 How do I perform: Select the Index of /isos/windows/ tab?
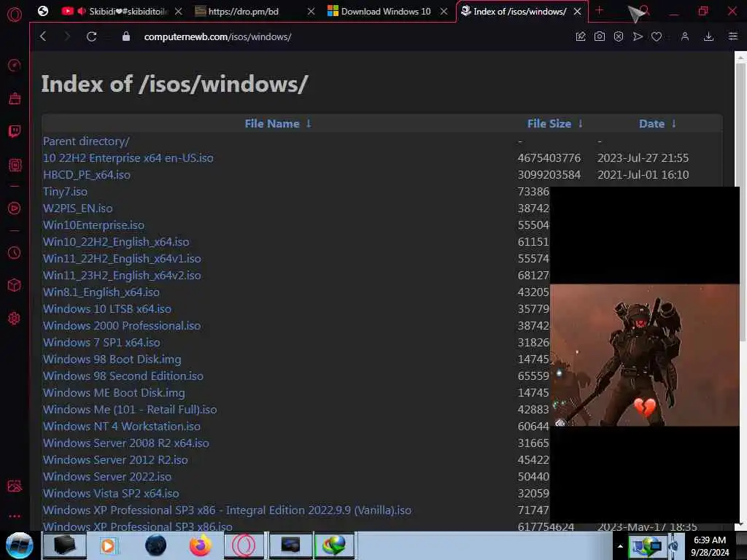[522, 12]
